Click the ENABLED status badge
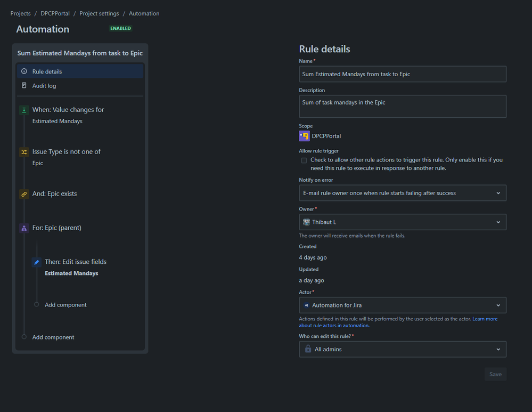 120,29
